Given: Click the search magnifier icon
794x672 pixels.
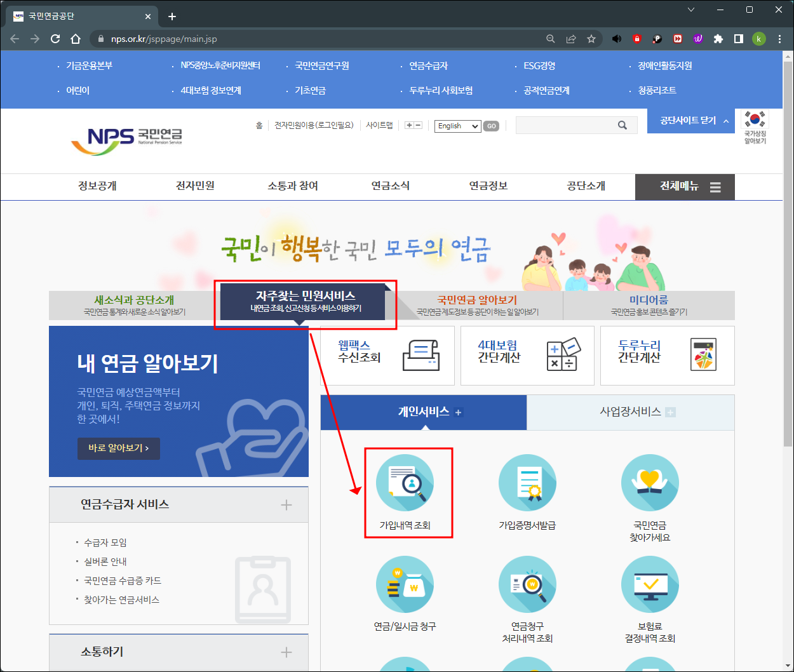Looking at the screenshot, I should pyautogui.click(x=622, y=125).
